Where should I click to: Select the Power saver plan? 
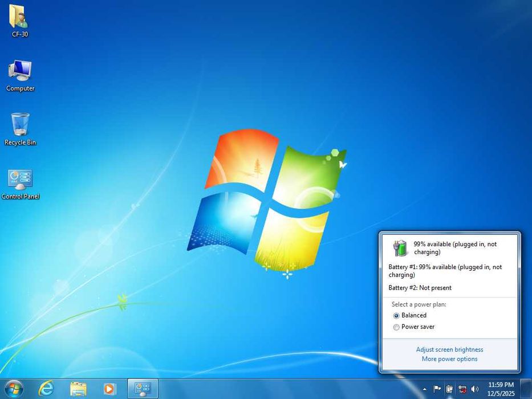pyautogui.click(x=413, y=327)
